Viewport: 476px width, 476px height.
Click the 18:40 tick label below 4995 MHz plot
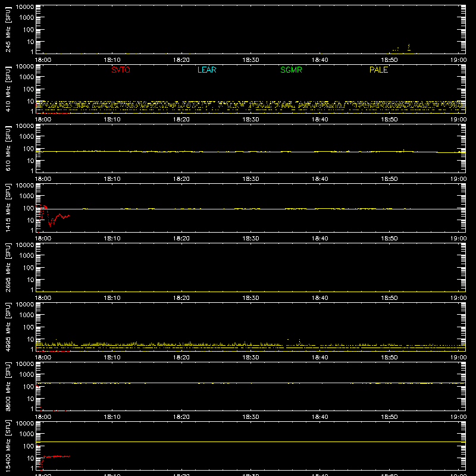coord(320,358)
